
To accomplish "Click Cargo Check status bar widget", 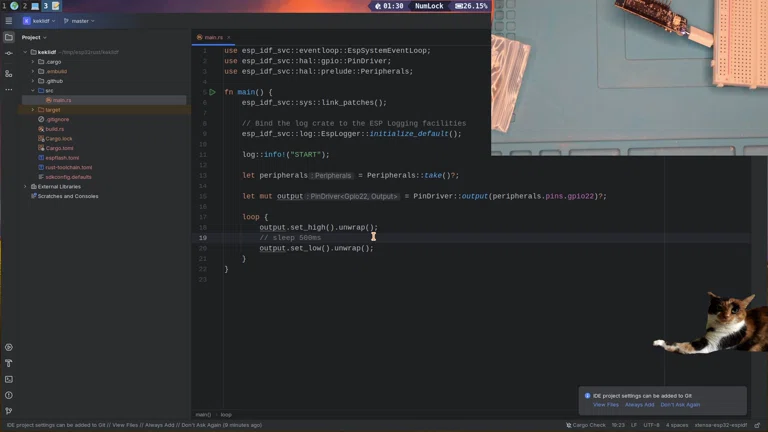I will [x=586, y=425].
